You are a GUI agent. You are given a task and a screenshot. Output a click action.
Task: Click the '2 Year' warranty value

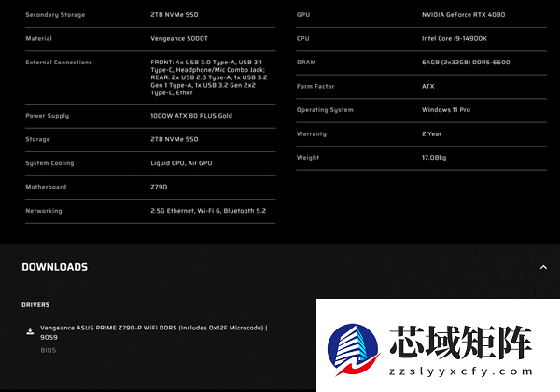[x=431, y=133]
